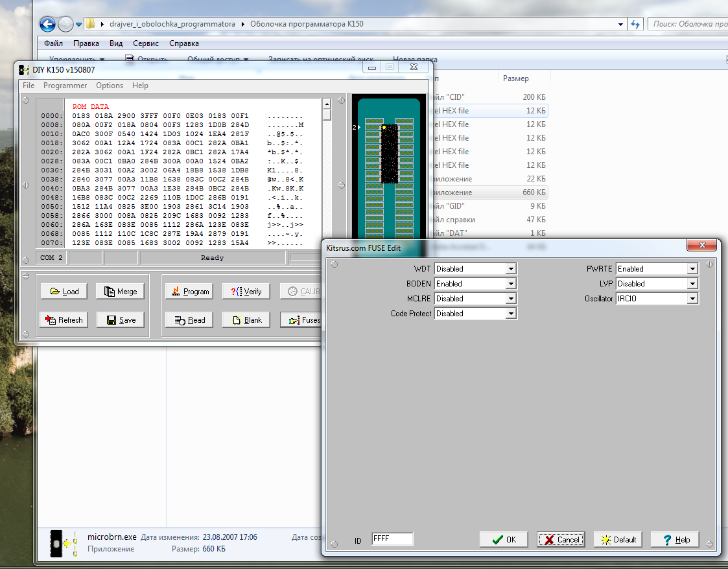
Task: Click the Размер column header
Action: 515,78
